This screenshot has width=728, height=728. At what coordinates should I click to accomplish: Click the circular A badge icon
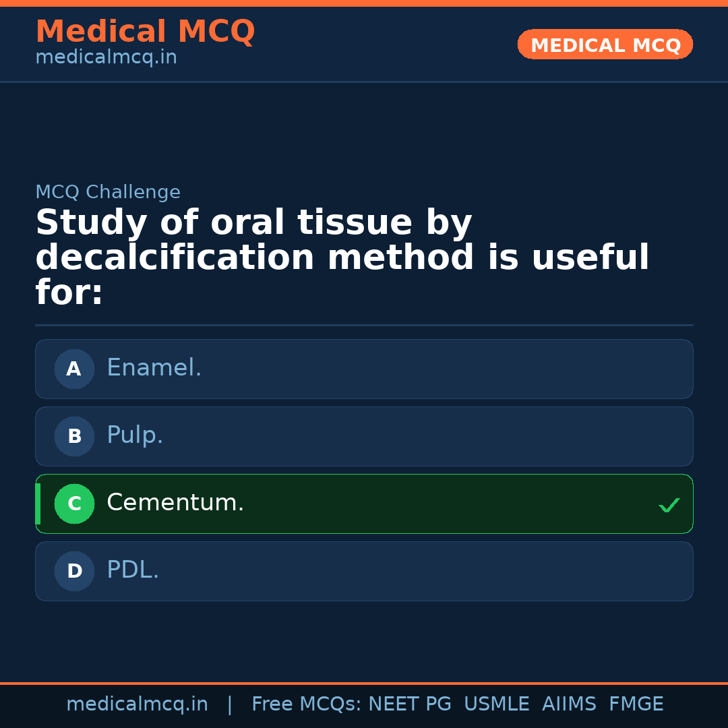click(74, 369)
